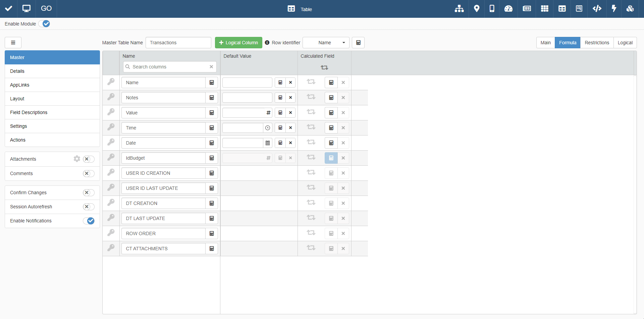
Task: Open the map location pin icon
Action: click(x=476, y=9)
